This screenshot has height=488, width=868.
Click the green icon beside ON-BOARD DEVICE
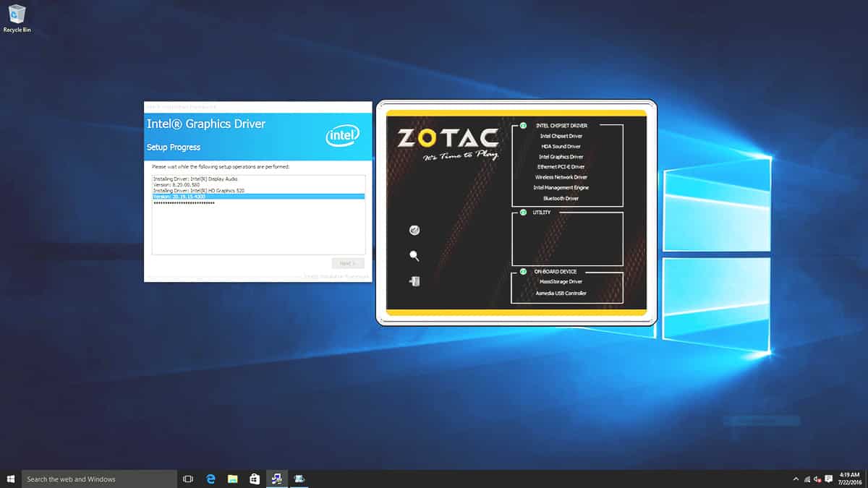(x=523, y=272)
